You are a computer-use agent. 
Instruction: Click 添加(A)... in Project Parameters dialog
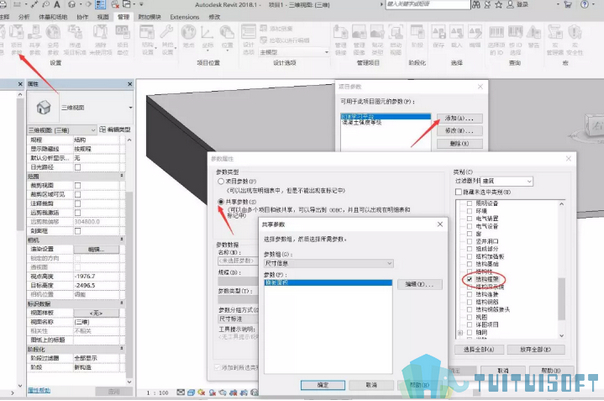tap(459, 118)
